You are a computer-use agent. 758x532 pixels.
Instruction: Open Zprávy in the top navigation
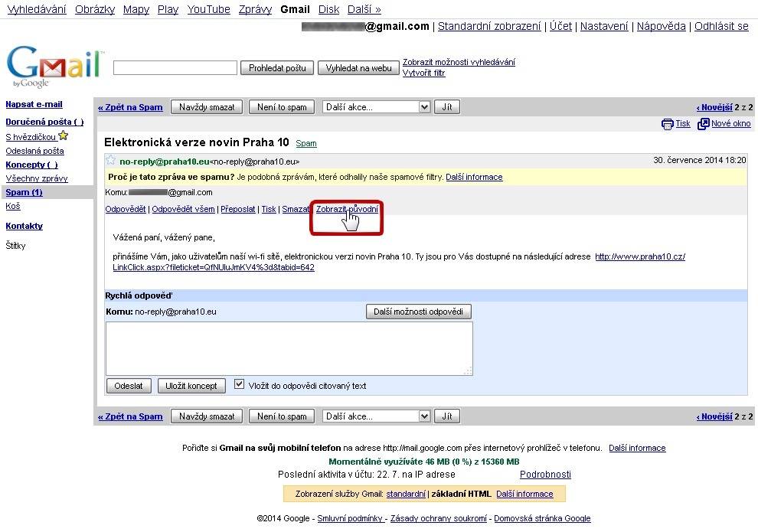255,9
